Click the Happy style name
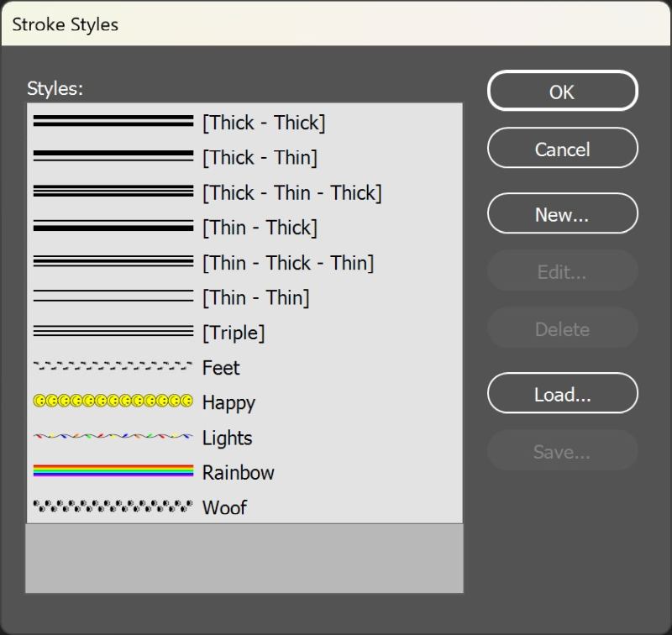 (x=228, y=403)
